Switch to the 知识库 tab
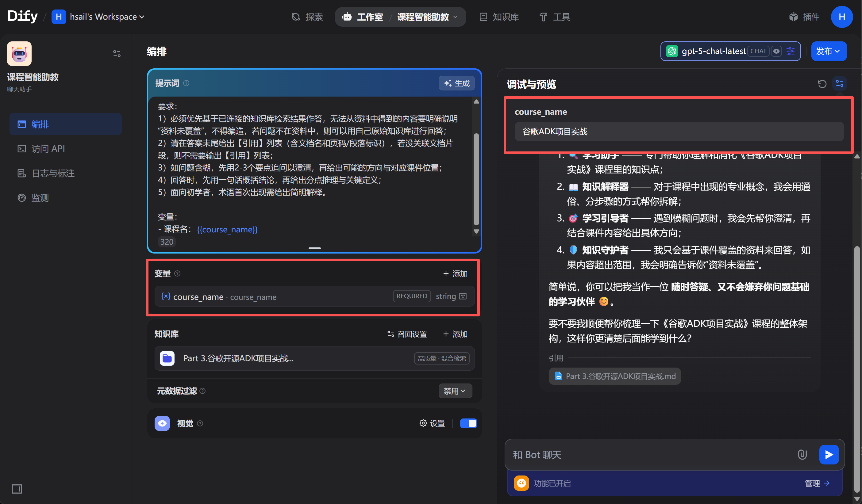Image resolution: width=862 pixels, height=504 pixels. pos(499,17)
